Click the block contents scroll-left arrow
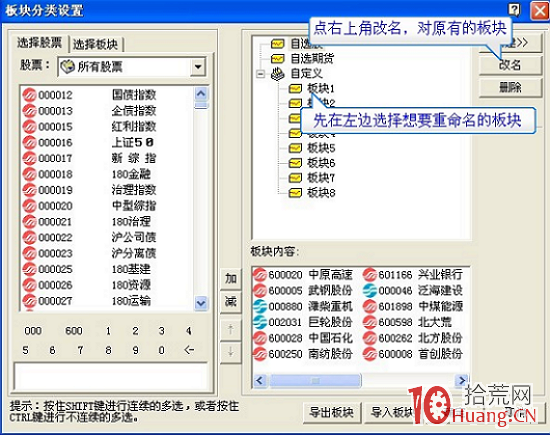550x435 pixels. click(x=260, y=380)
